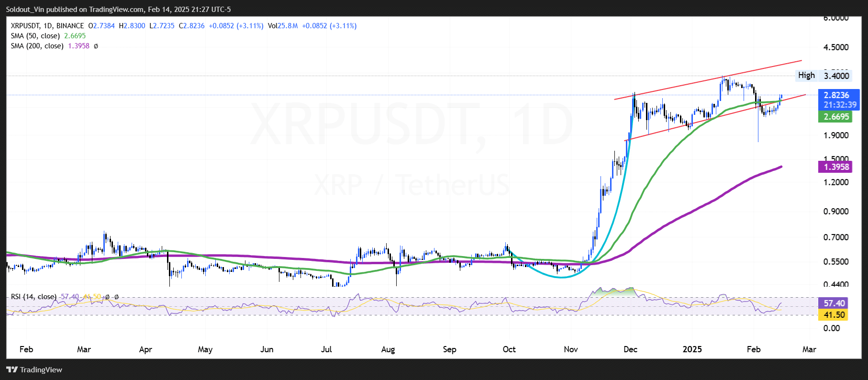Click the Sep label on time axis
Screen dimensions: 868x380
click(450, 349)
